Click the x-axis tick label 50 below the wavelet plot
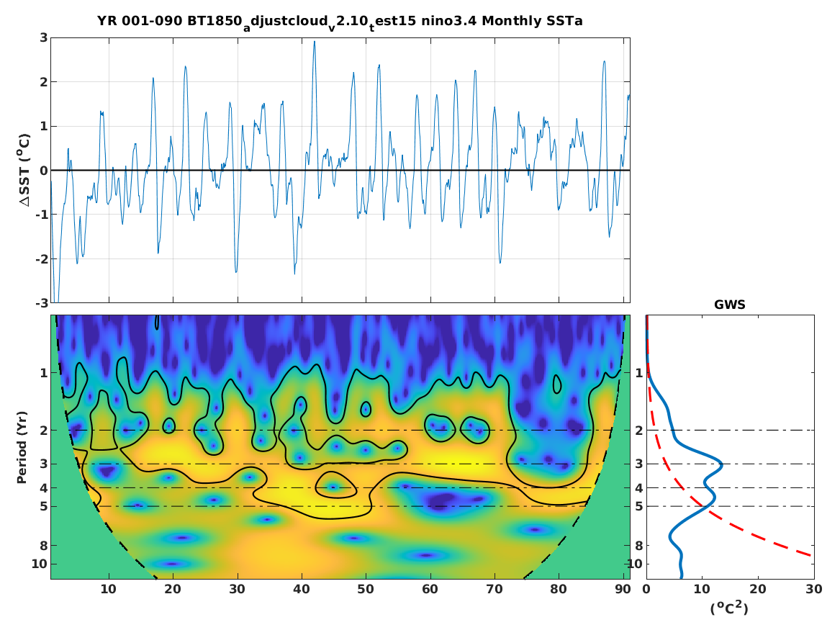The width and height of the screenshot is (840, 630). pyautogui.click(x=366, y=589)
